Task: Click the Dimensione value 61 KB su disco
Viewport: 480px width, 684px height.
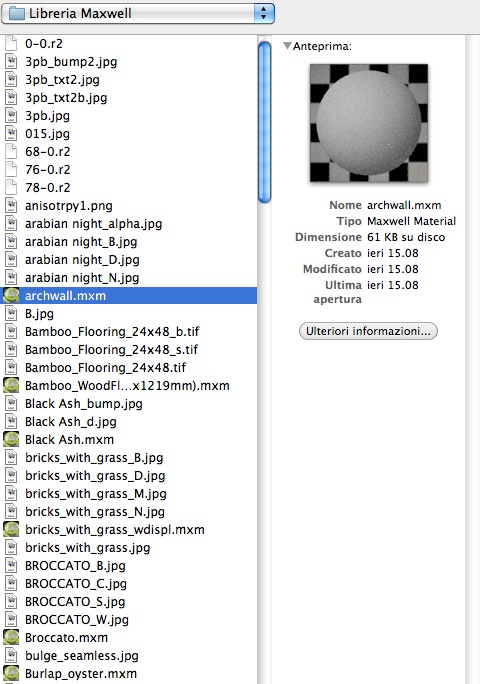Action: click(x=406, y=237)
